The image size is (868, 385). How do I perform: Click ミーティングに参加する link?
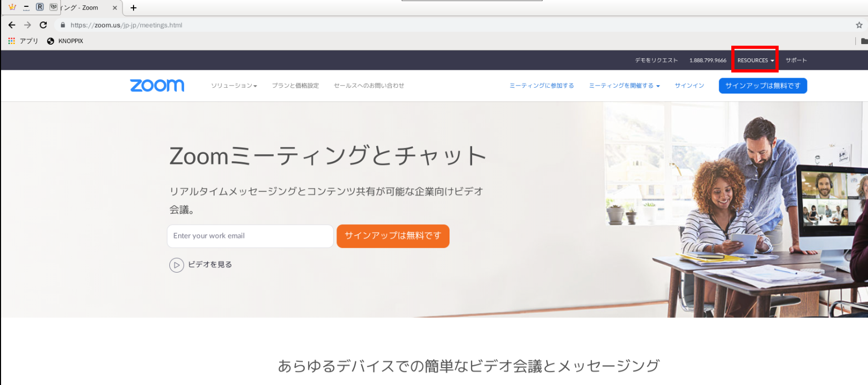(x=542, y=86)
